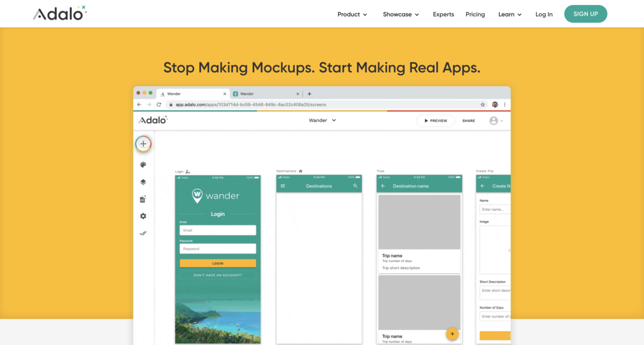Image resolution: width=644 pixels, height=345 pixels.
Task: Open the Wander app name dropdown
Action: [323, 120]
